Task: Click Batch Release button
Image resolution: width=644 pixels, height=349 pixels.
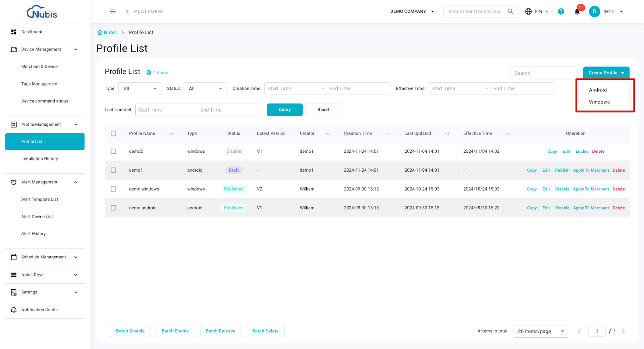Action: [x=221, y=331]
